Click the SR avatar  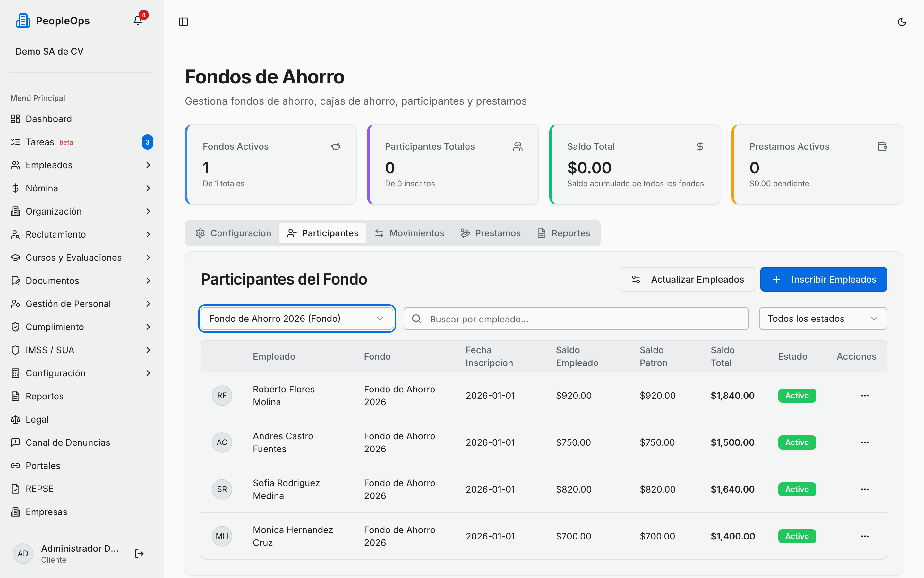click(222, 489)
